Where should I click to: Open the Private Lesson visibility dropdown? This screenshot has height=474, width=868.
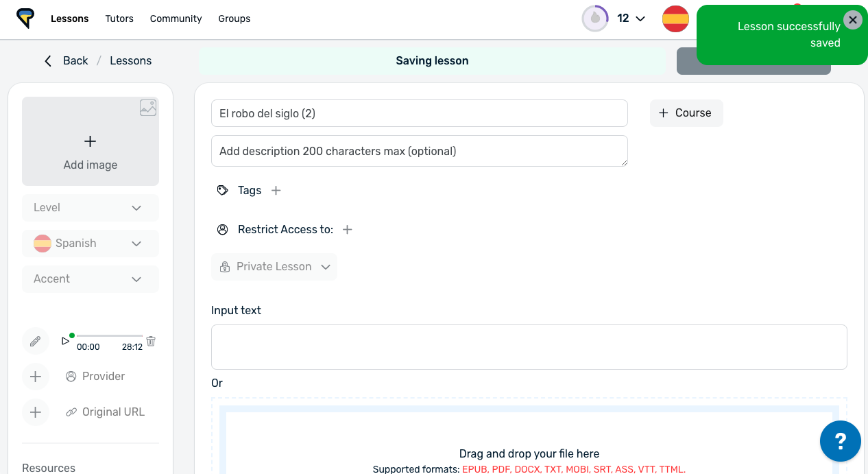pos(274,267)
